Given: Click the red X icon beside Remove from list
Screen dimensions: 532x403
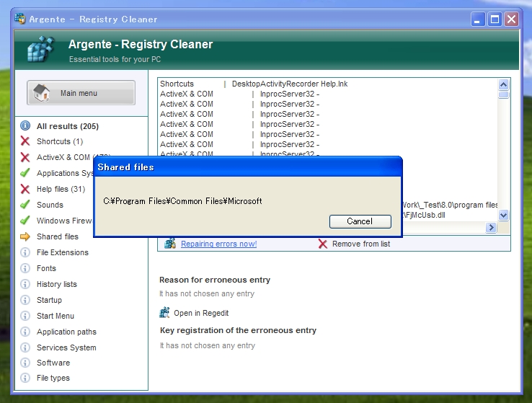Looking at the screenshot, I should 323,244.
